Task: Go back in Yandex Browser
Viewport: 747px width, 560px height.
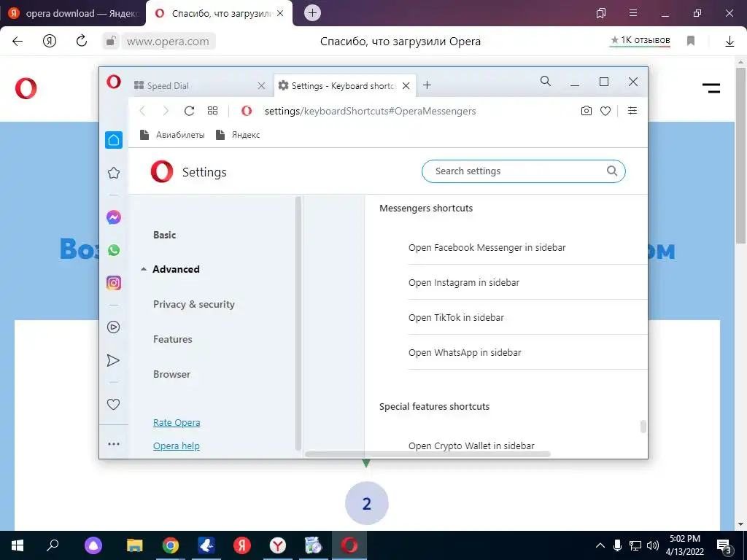Action: 18,41
